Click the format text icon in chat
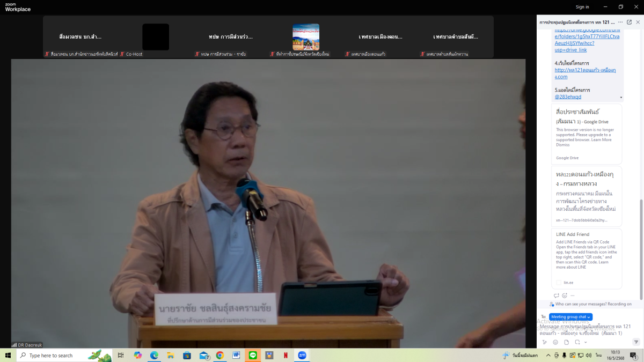The width and height of the screenshot is (644, 362). [x=544, y=342]
